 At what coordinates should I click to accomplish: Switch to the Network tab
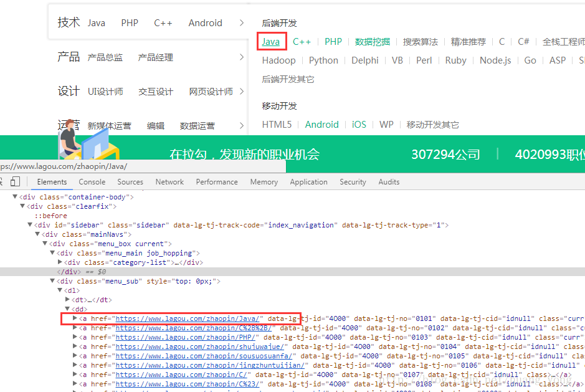pos(169,182)
